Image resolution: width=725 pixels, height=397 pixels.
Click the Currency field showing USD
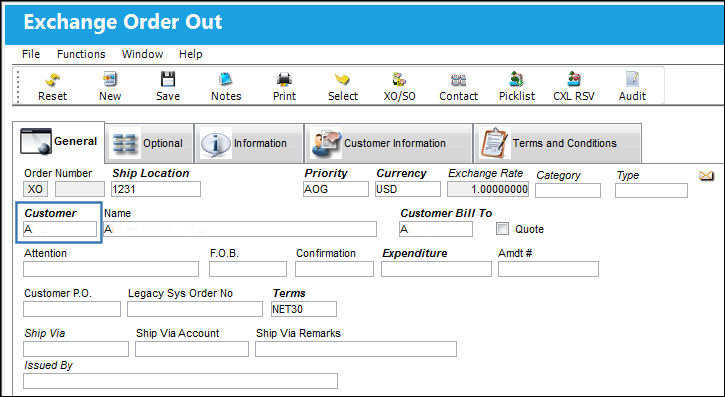coord(408,189)
